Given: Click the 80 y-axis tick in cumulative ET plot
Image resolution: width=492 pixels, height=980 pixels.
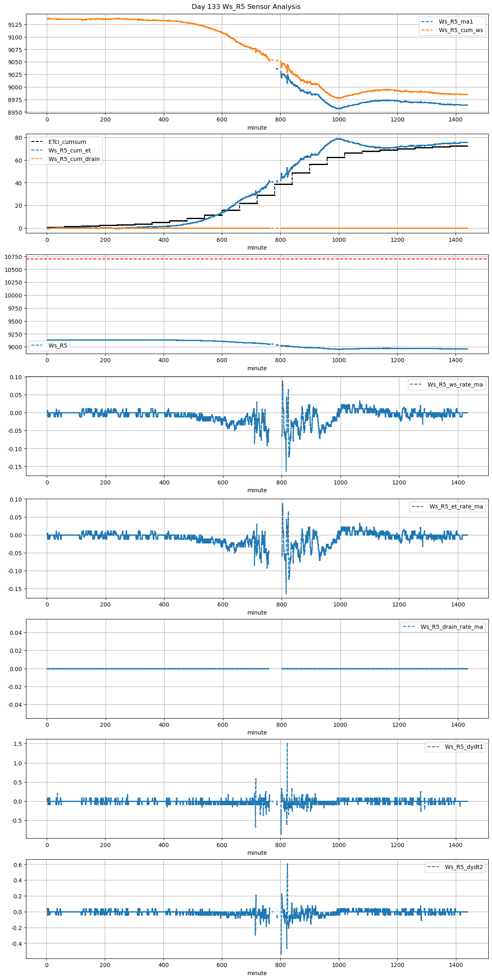Looking at the screenshot, I should [x=19, y=138].
